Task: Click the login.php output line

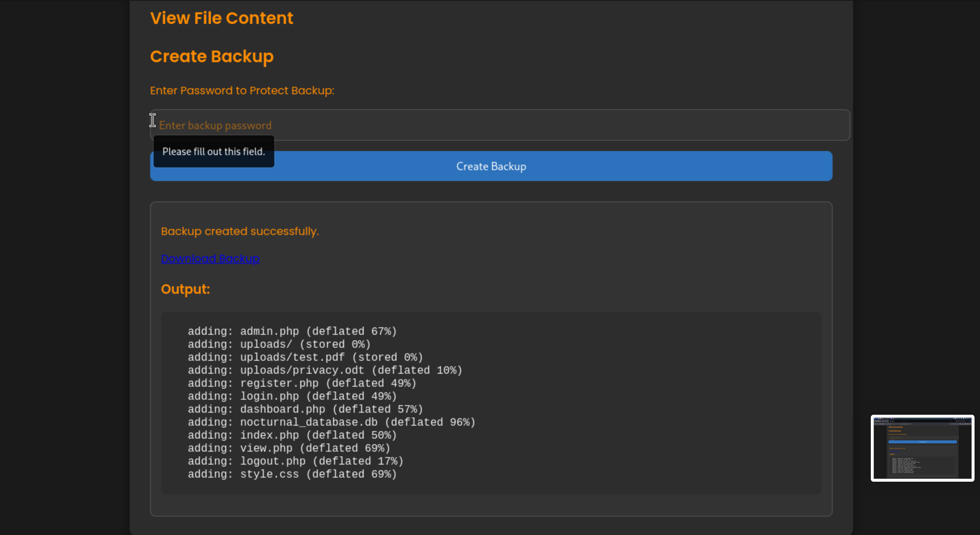Action: [292, 396]
